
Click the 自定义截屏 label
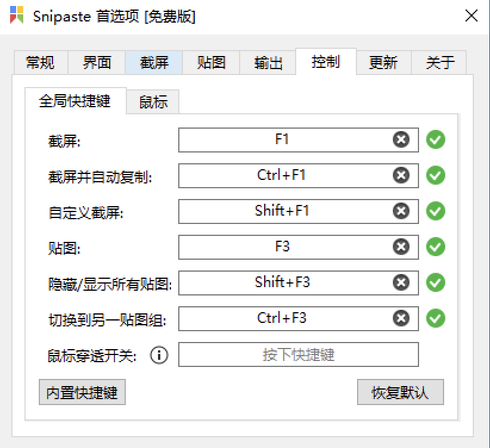click(x=86, y=213)
